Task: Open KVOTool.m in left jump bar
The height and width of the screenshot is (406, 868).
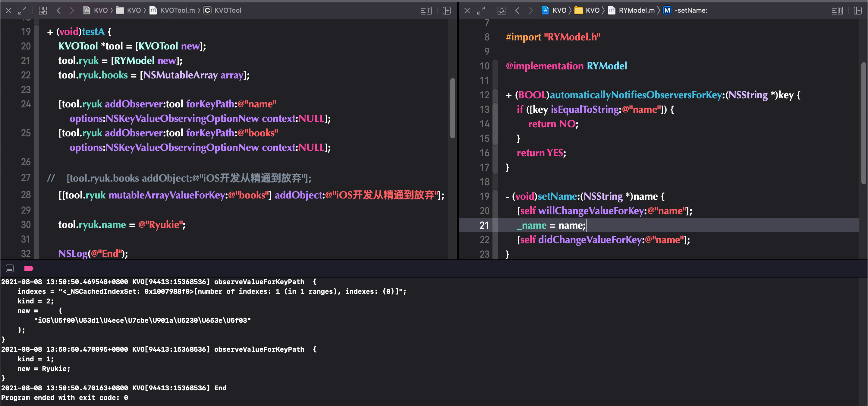Action: coord(172,11)
